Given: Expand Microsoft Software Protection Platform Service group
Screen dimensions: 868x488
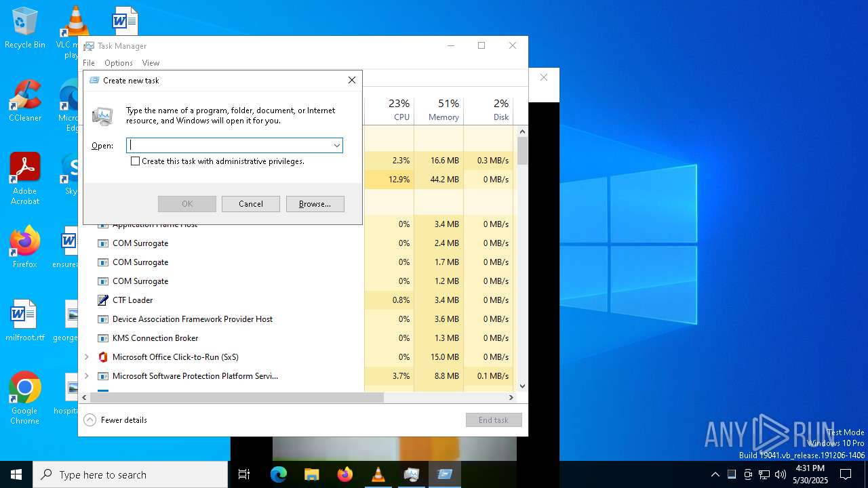Looking at the screenshot, I should pyautogui.click(x=86, y=376).
